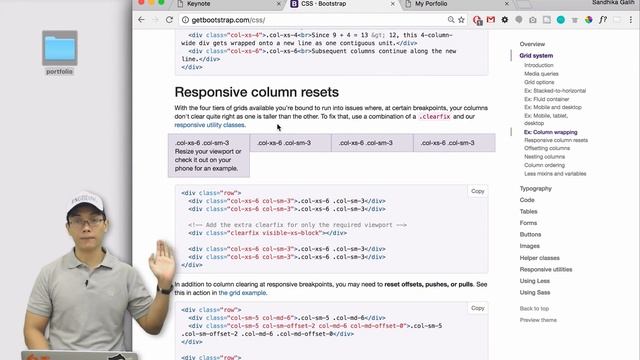Click the .clearfix inline code text
Image resolution: width=640 pixels, height=360 pixels.
pos(435,117)
